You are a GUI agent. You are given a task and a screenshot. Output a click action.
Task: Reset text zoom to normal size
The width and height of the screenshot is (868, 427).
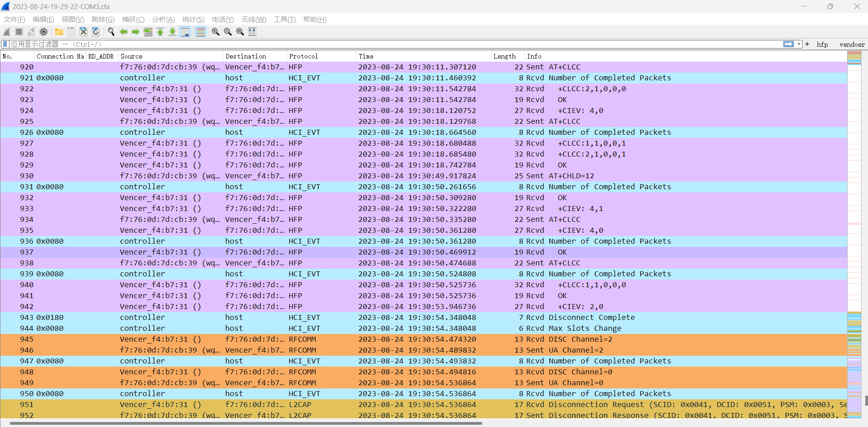[240, 32]
